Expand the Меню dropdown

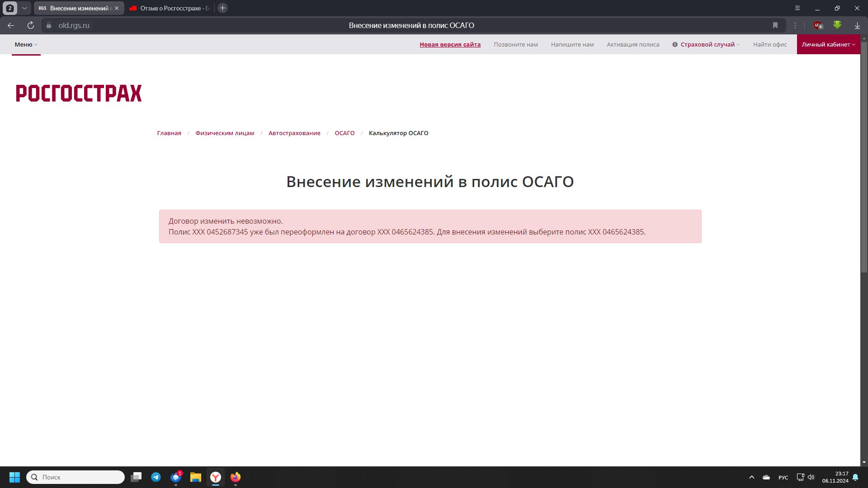(26, 45)
